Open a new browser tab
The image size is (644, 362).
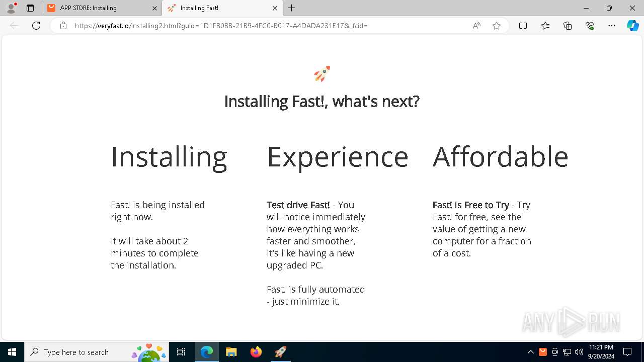[292, 8]
